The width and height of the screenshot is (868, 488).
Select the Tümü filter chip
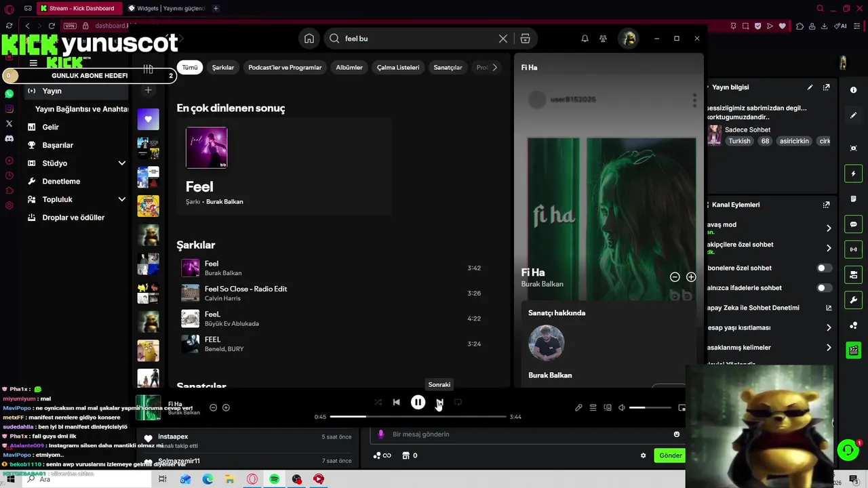tap(190, 67)
